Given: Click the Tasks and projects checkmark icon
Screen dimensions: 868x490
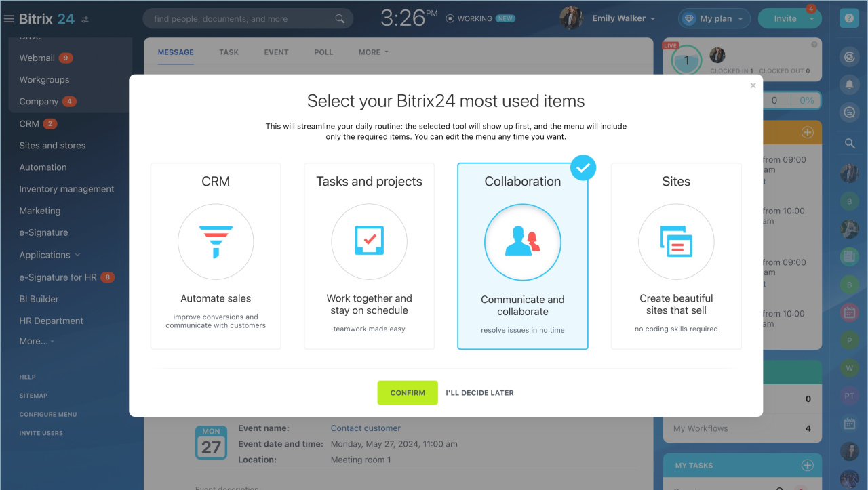Looking at the screenshot, I should (369, 241).
